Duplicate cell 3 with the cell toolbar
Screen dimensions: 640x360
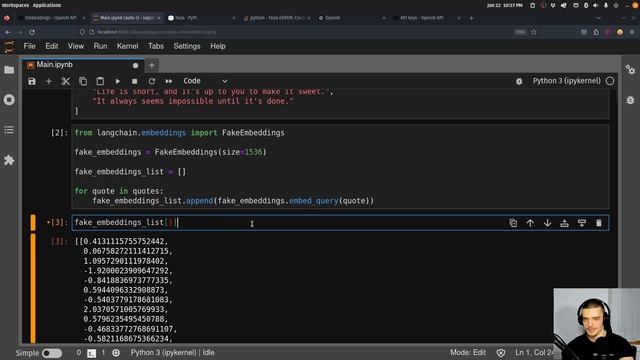click(513, 223)
